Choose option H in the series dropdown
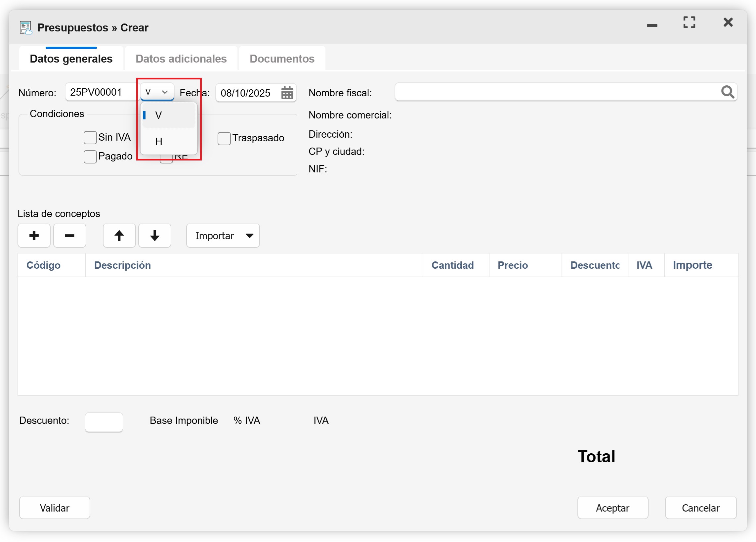 tap(159, 141)
